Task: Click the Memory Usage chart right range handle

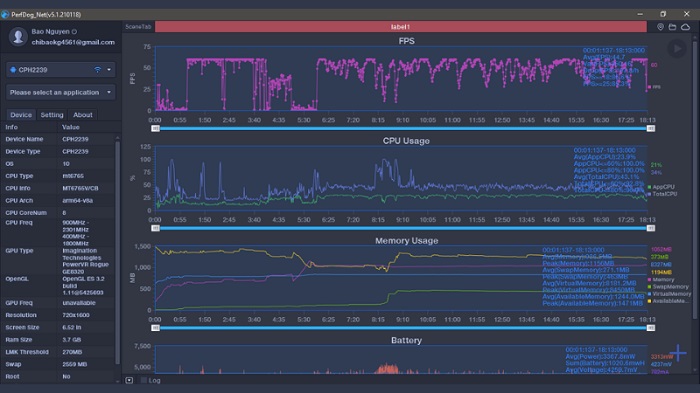Action: pyautogui.click(x=650, y=328)
